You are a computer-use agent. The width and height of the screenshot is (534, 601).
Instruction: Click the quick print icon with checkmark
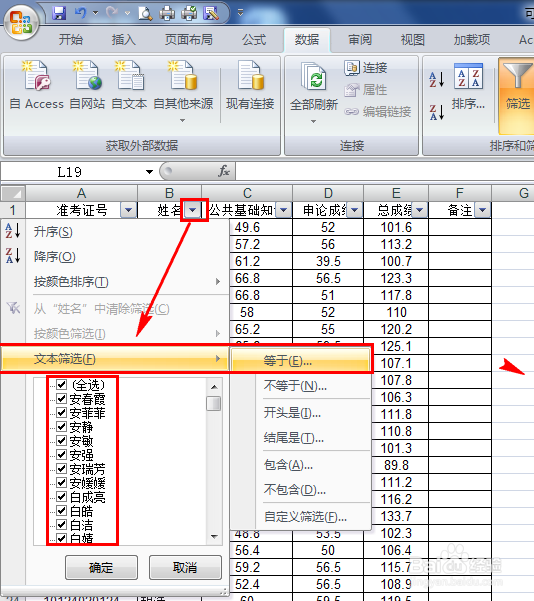[x=189, y=14]
